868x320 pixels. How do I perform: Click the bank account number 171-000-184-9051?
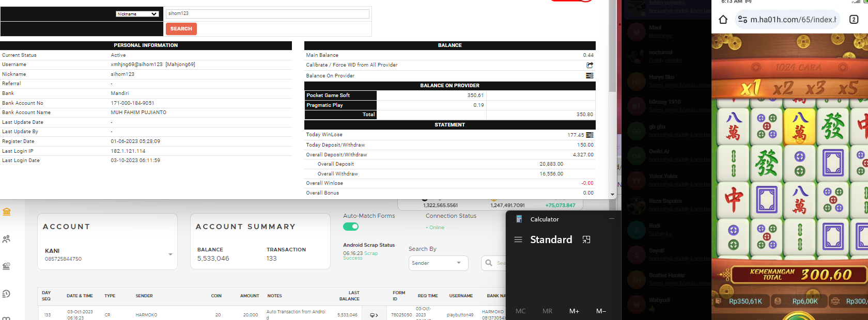(x=132, y=103)
